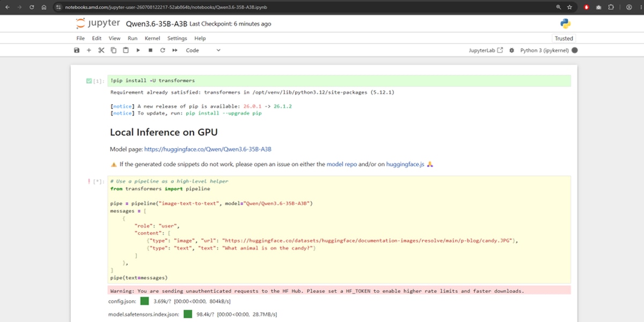Click the yellow warning sign emoji
The height and width of the screenshot is (322, 644).
click(114, 164)
